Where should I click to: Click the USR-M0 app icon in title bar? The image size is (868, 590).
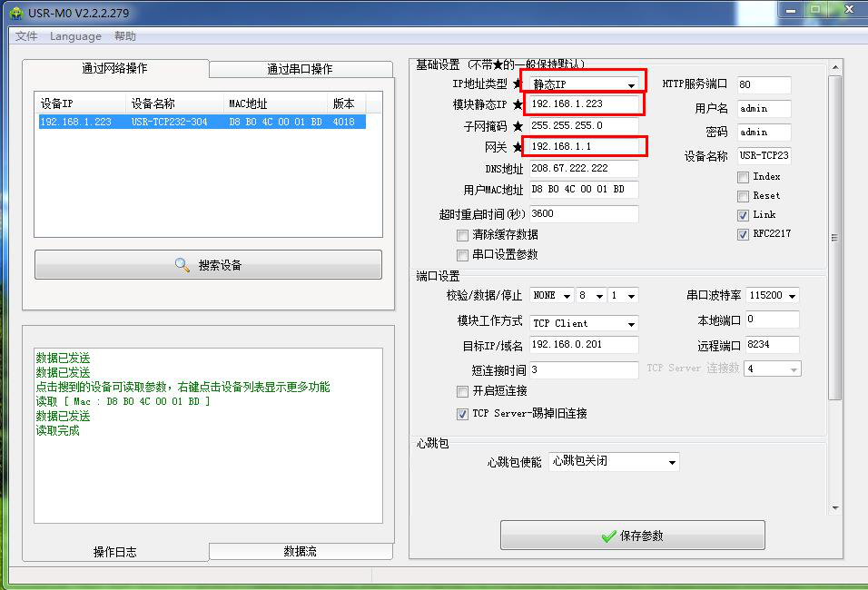(x=16, y=13)
